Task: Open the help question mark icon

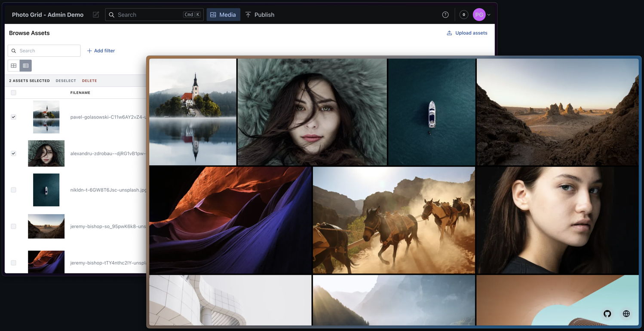Action: point(445,15)
